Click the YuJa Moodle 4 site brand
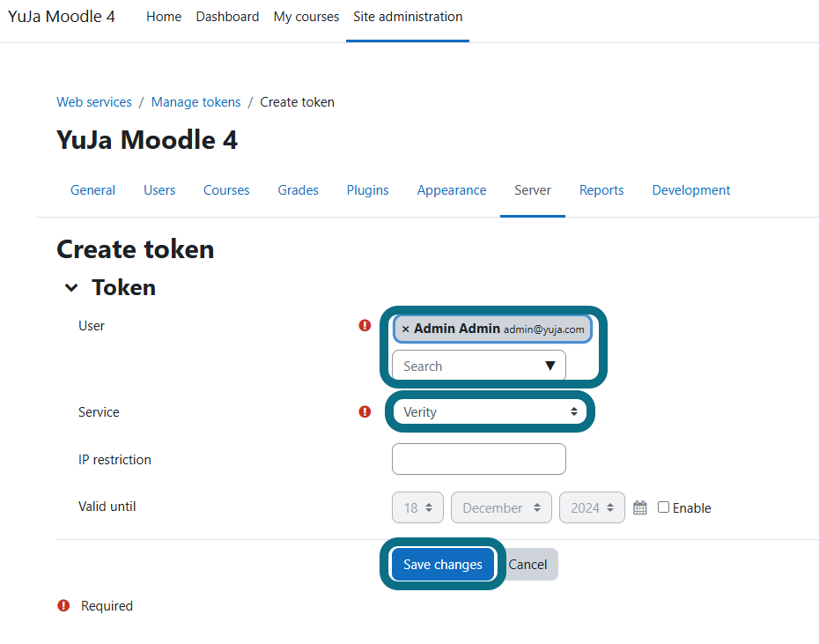Image resolution: width=819 pixels, height=644 pixels. pyautogui.click(x=61, y=17)
